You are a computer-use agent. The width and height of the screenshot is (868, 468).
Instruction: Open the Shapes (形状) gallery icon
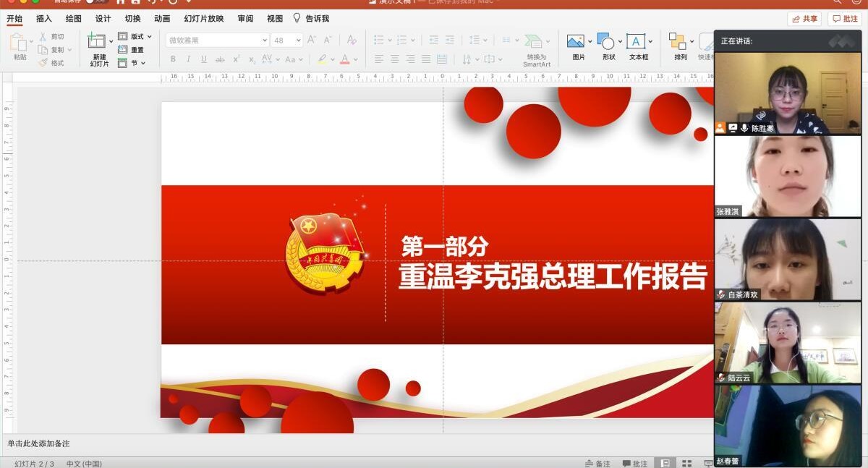pos(605,42)
